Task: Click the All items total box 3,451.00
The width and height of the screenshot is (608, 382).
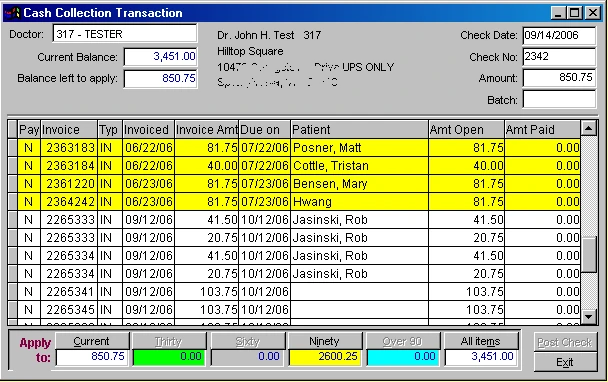Action: pos(481,357)
